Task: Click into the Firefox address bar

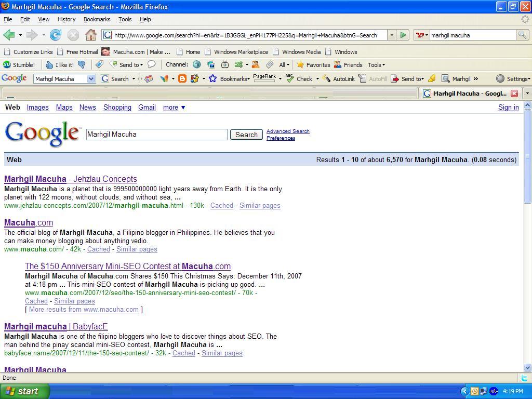Action: 244,35
